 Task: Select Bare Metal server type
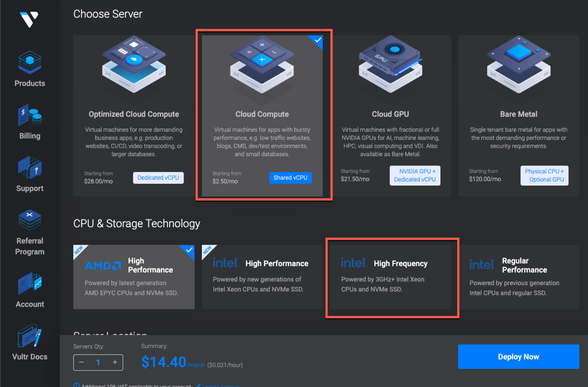519,114
